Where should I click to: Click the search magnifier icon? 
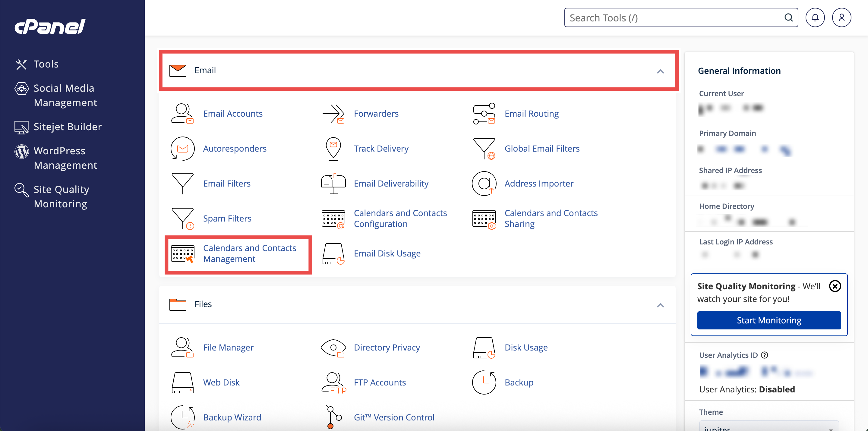pos(788,17)
